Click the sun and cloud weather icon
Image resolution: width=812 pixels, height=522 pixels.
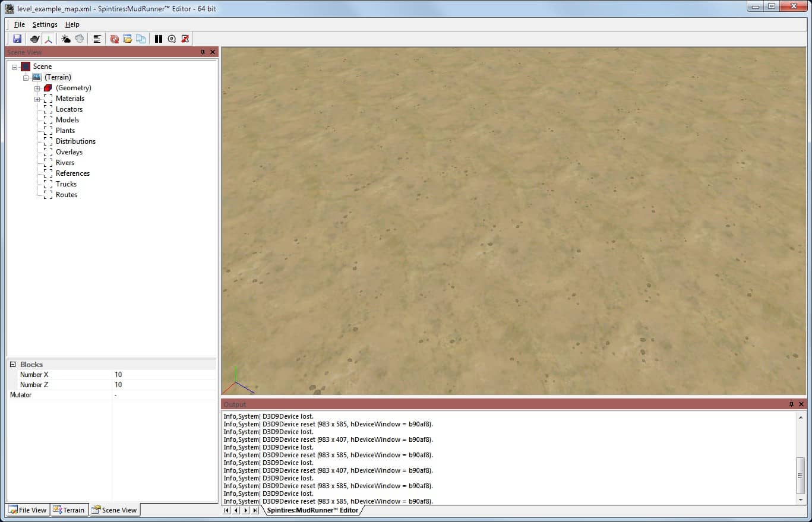pos(66,39)
